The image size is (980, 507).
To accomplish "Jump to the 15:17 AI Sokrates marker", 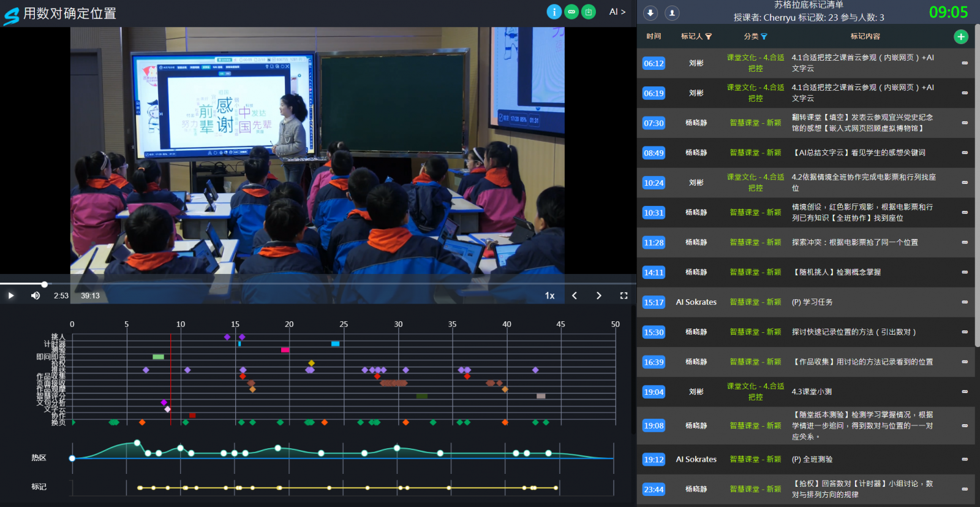I will (654, 302).
